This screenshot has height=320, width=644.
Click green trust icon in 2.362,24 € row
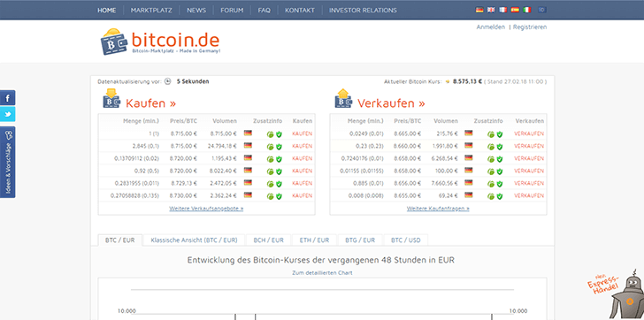click(271, 196)
